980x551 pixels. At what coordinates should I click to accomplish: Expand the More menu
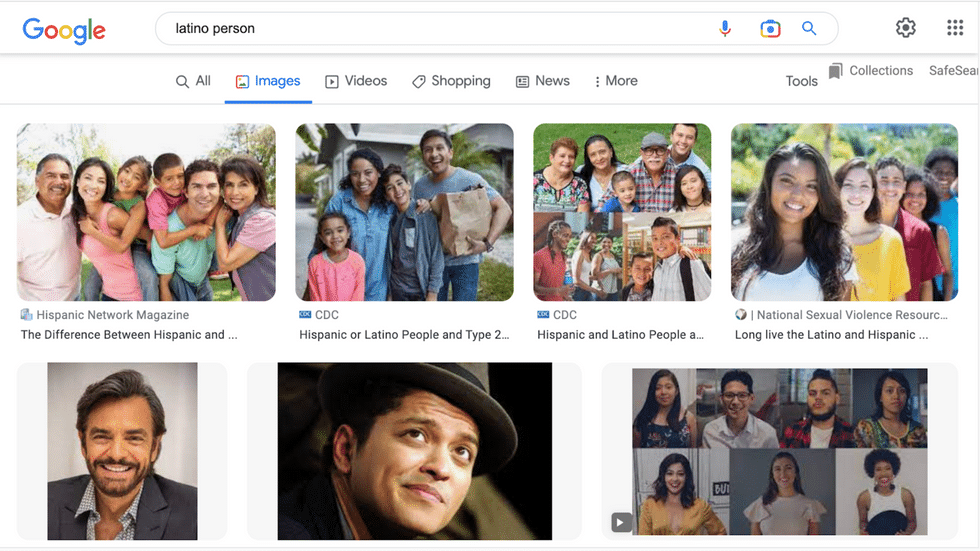point(615,81)
